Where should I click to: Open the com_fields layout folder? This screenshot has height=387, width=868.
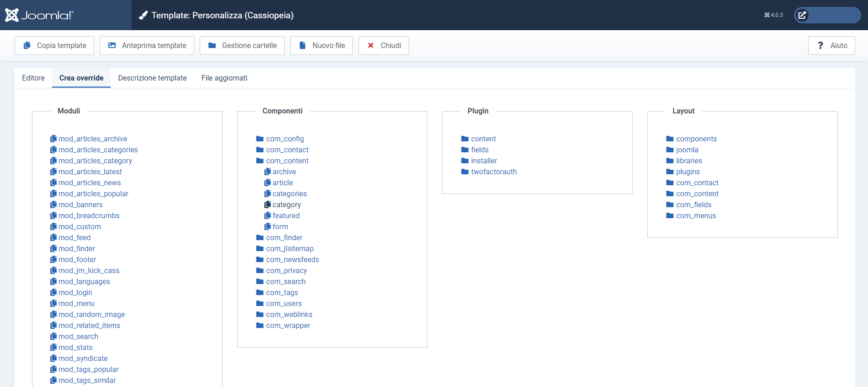point(689,204)
